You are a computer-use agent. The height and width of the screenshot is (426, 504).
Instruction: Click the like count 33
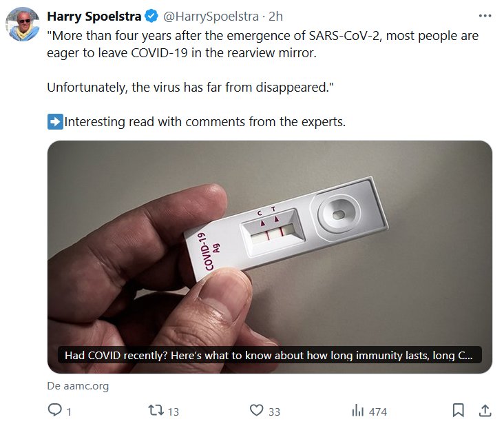[274, 412]
